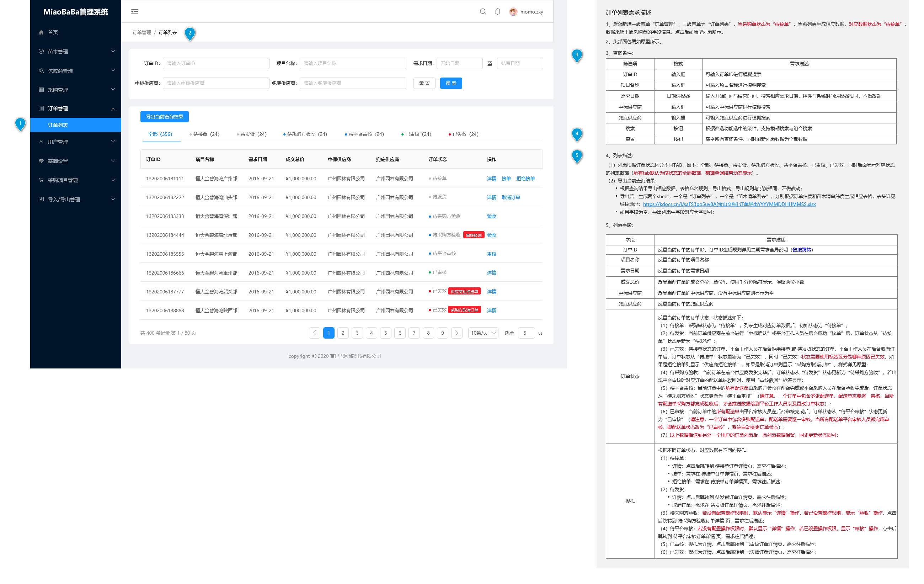Open 详情 for order 13202006187777

492,291
